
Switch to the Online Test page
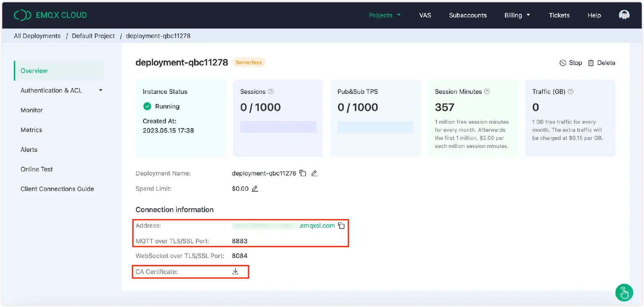[x=36, y=169]
